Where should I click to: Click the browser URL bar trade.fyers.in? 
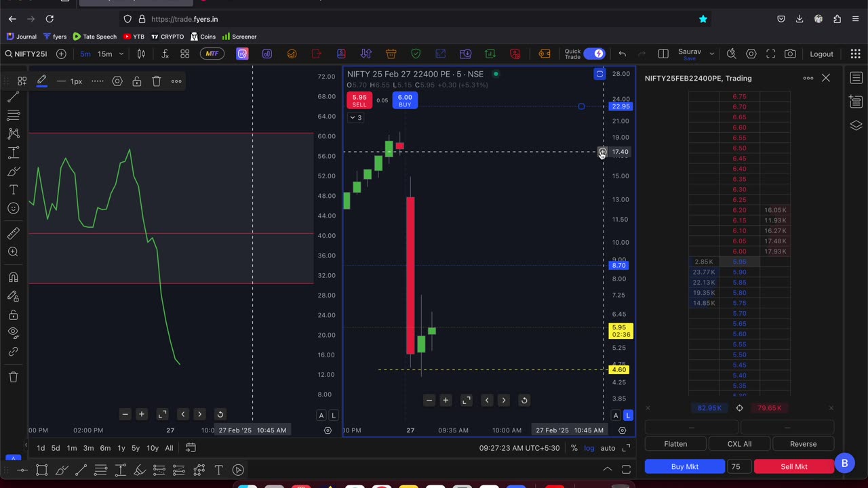pyautogui.click(x=407, y=19)
